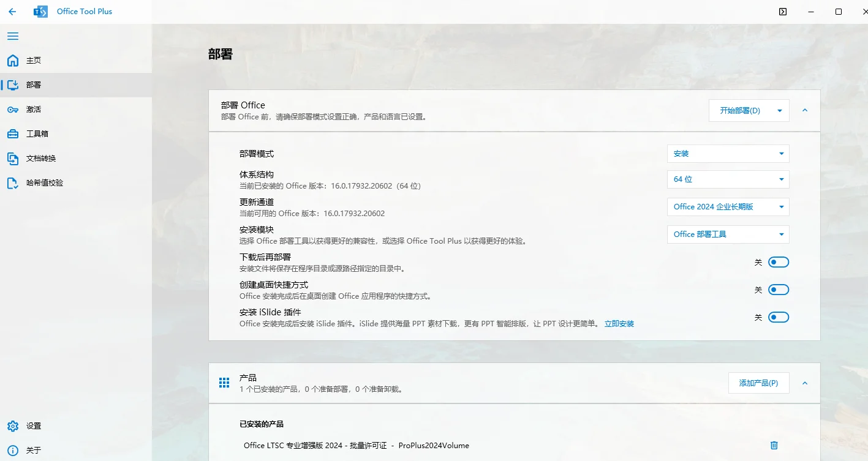Image resolution: width=868 pixels, height=461 pixels.
Task: Click the 激活 key icon
Action: pos(13,110)
